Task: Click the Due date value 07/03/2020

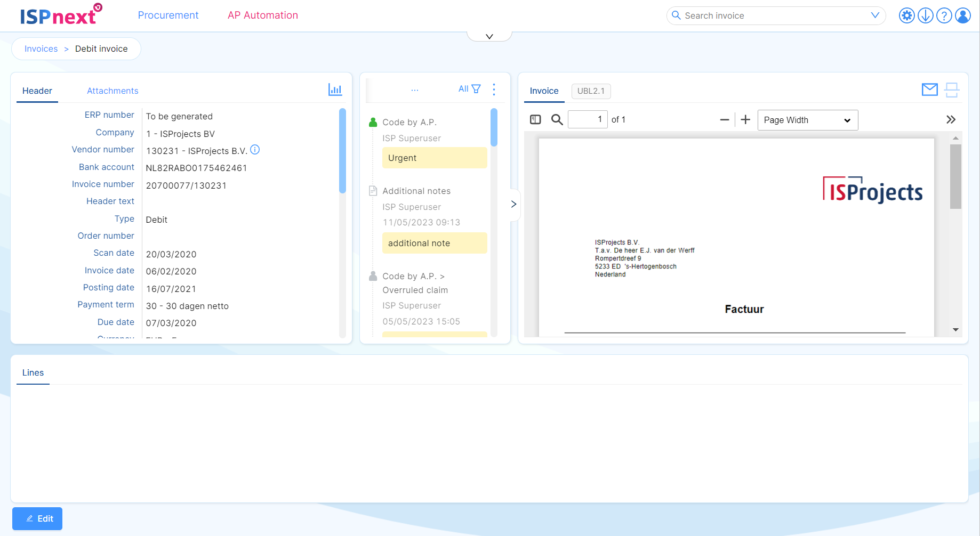Action: [x=171, y=323]
